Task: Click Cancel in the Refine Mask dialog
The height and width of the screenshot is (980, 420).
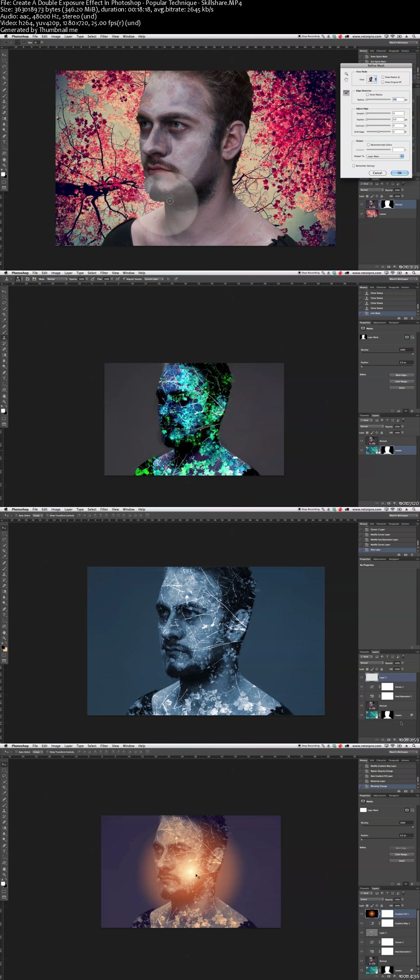Action: click(x=377, y=173)
